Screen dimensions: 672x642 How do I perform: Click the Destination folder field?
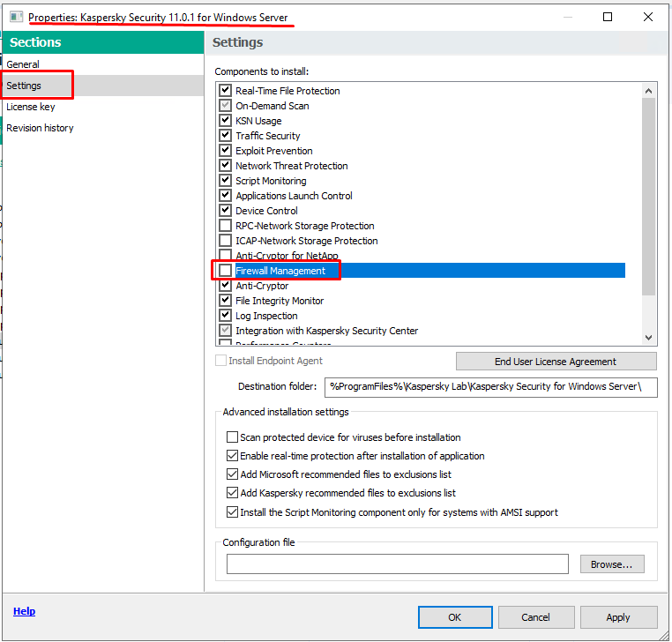tap(490, 386)
